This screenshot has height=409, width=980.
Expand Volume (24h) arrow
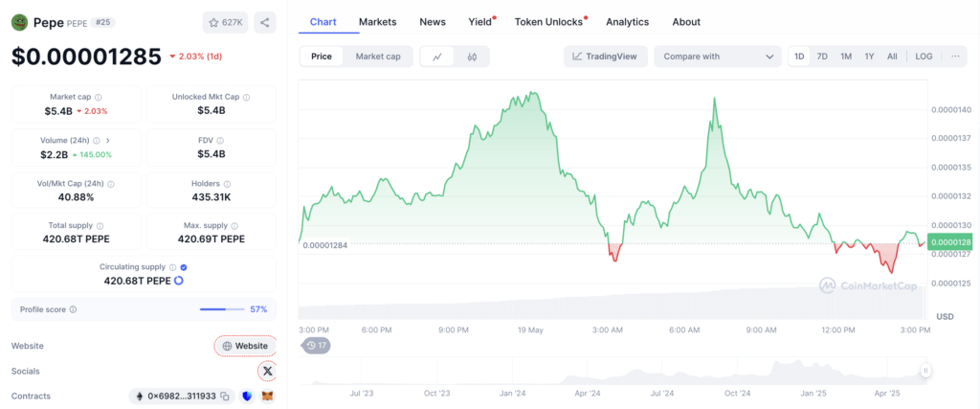click(107, 141)
